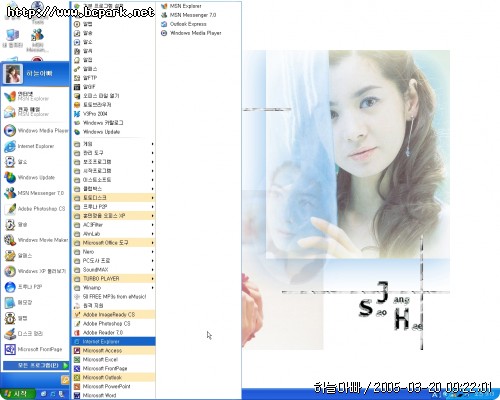The image size is (500, 400).
Task: Open MSN Messenger 7.0 in the second programs column
Action: (x=199, y=15)
